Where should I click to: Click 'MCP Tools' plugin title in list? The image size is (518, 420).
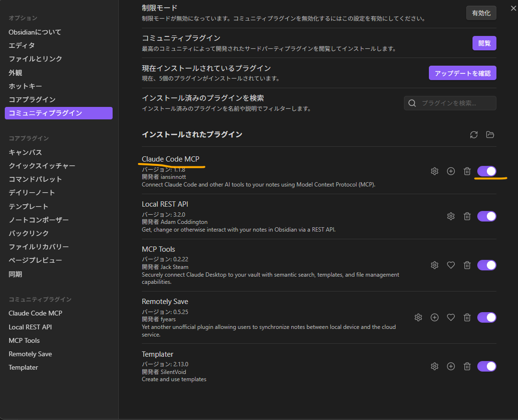coord(158,249)
